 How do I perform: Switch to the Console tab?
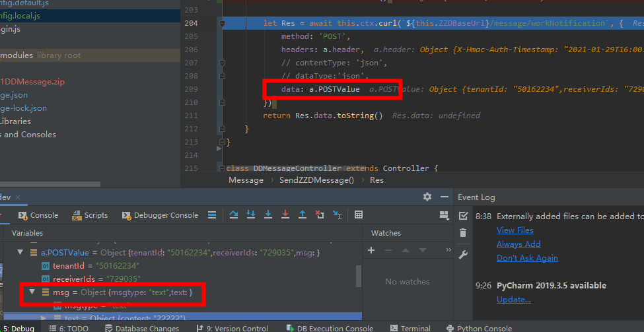tap(38, 215)
